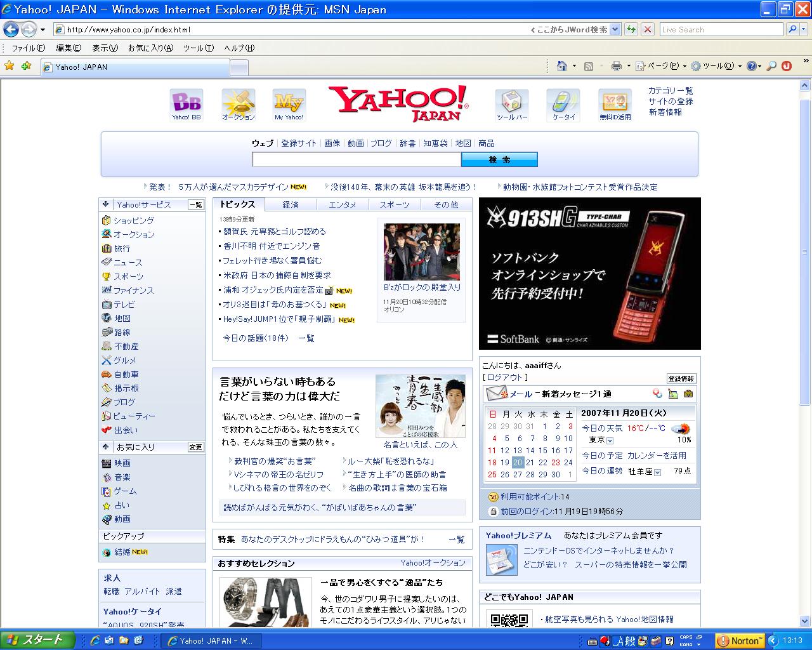812x650 pixels.
Task: Open headline 額賀氏 元専務とゴルフ認める
Action: [x=275, y=232]
